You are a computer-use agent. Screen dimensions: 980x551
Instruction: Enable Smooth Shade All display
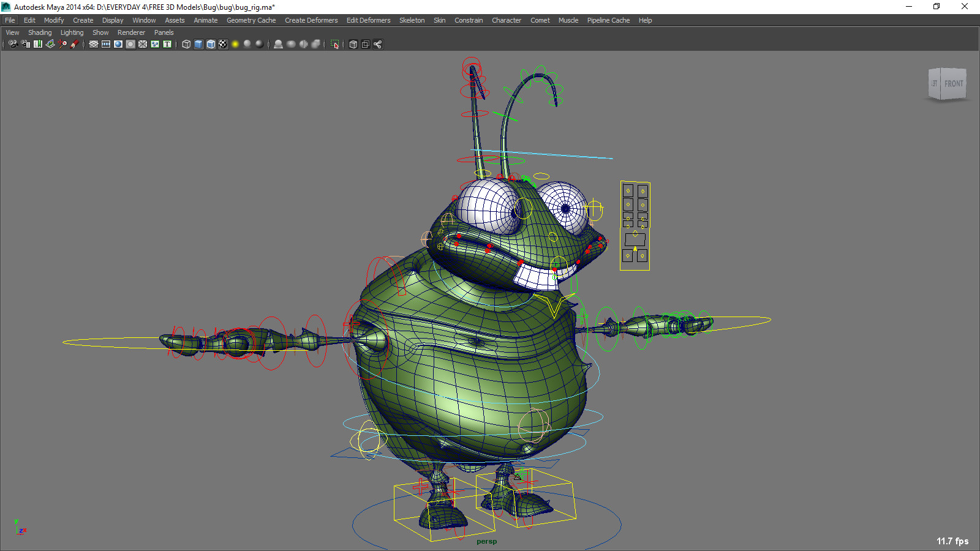198,44
